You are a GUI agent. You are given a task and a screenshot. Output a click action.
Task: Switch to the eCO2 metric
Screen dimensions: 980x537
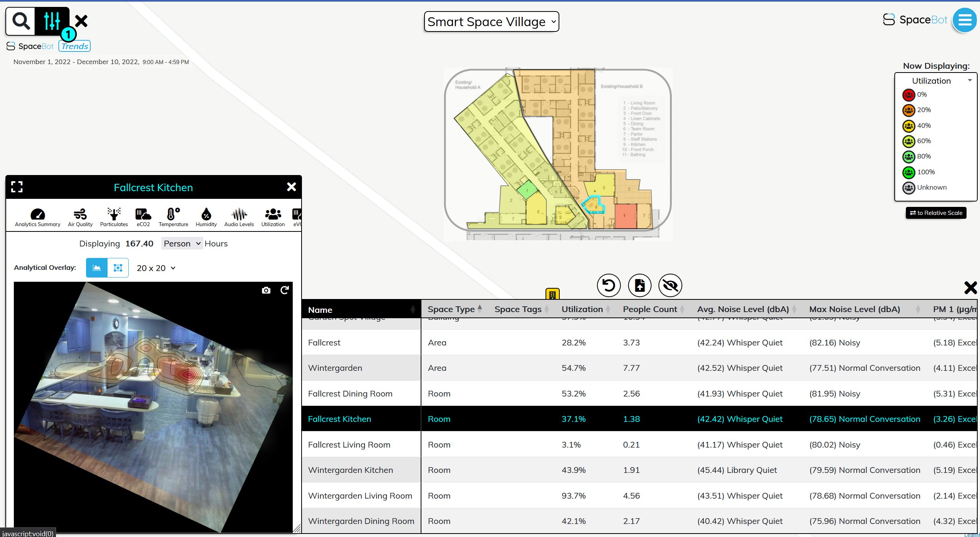click(143, 216)
